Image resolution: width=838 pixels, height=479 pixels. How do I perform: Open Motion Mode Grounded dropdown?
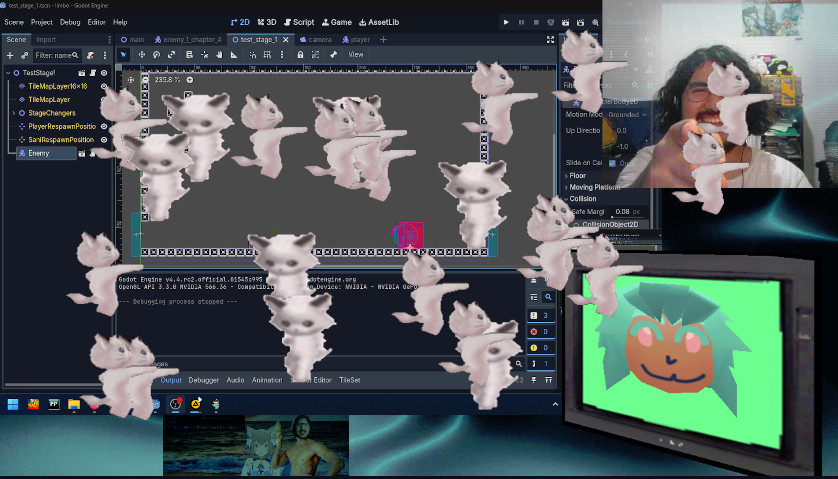click(627, 114)
